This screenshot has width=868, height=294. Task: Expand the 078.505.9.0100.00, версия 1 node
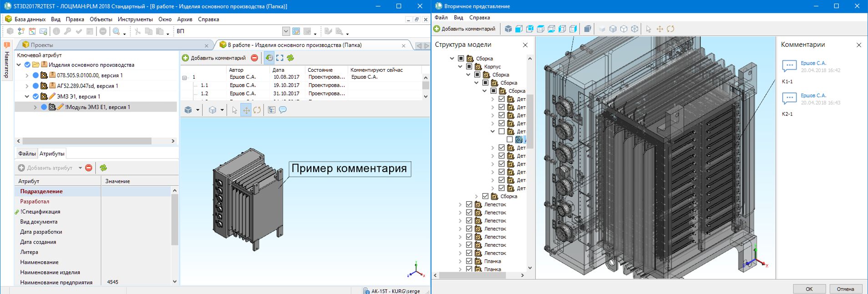pyautogui.click(x=27, y=75)
